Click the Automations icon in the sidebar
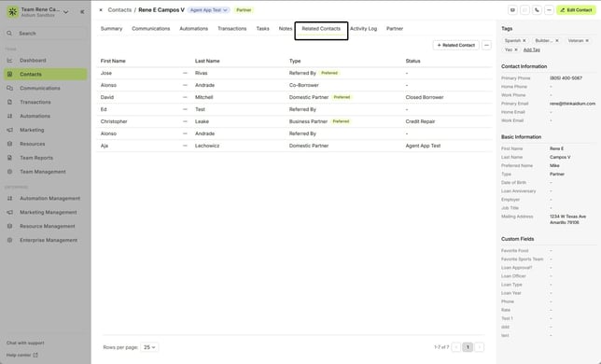 coord(9,116)
